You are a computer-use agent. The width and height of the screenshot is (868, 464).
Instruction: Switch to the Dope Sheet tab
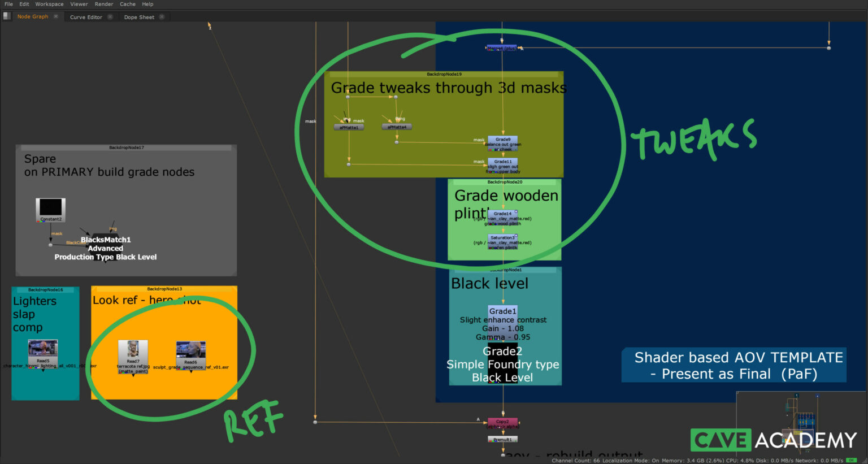[x=139, y=17]
